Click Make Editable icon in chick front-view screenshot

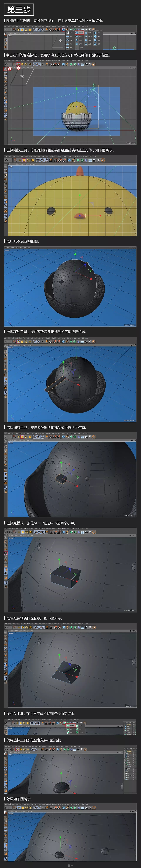tap(5, 69)
